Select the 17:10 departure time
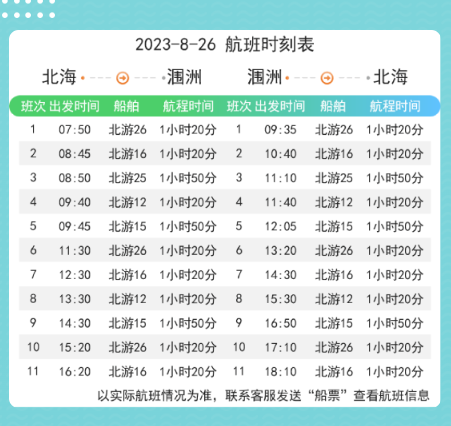The width and height of the screenshot is (451, 426). pyautogui.click(x=280, y=348)
